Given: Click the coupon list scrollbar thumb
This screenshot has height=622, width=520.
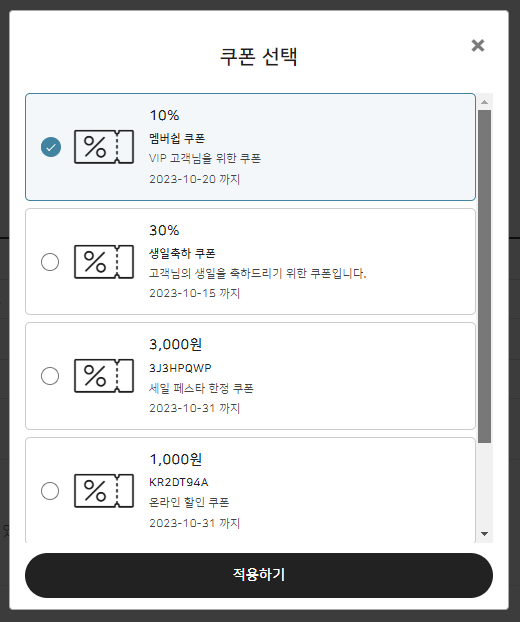Looking at the screenshot, I should coord(484,276).
